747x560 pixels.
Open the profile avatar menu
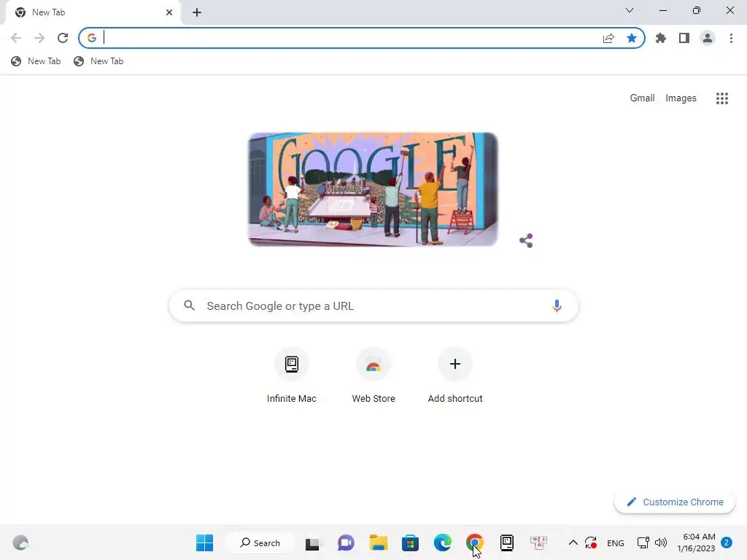pyautogui.click(x=708, y=38)
